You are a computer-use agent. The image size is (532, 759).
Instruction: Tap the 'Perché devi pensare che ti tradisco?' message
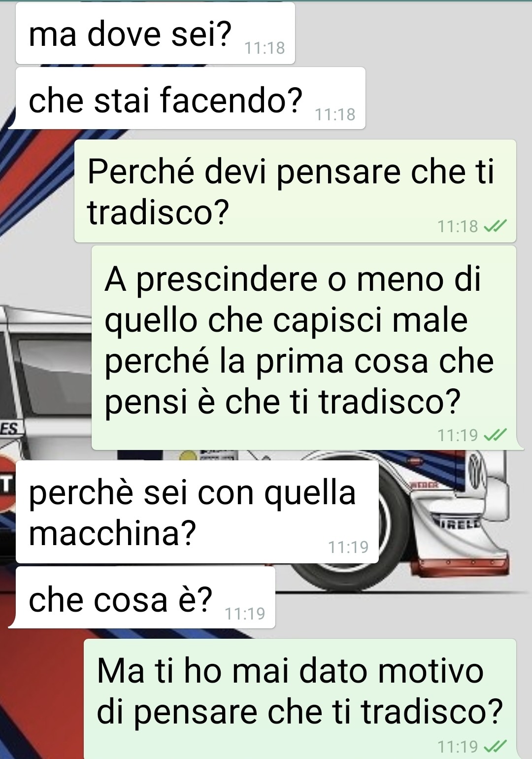pos(295,191)
